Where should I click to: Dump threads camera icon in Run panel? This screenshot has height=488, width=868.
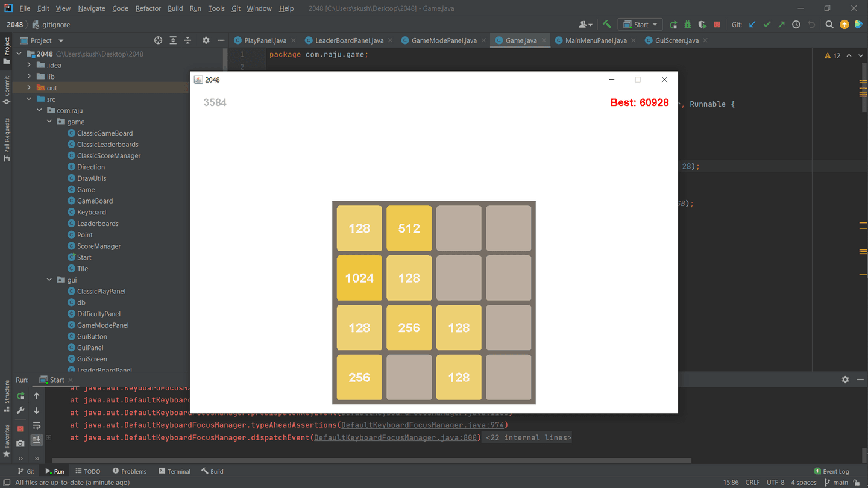[20, 443]
